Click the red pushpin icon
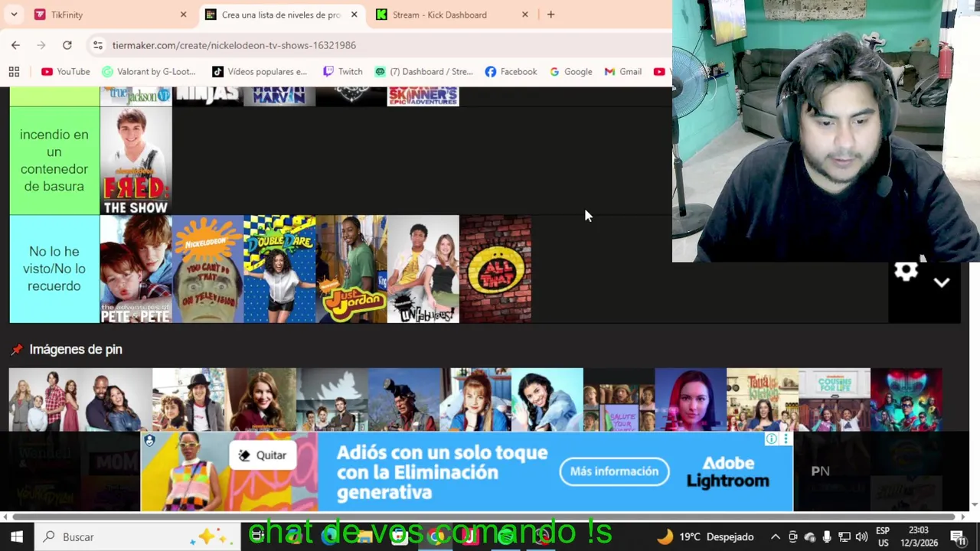Screen dimensions: 980x551 point(17,349)
